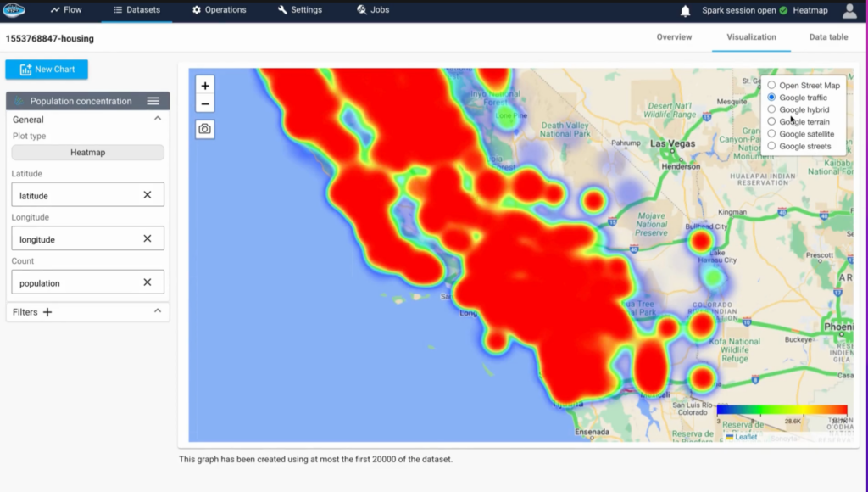868x492 pixels.
Task: Click the dataset name 1553768847-housing
Action: click(x=50, y=39)
